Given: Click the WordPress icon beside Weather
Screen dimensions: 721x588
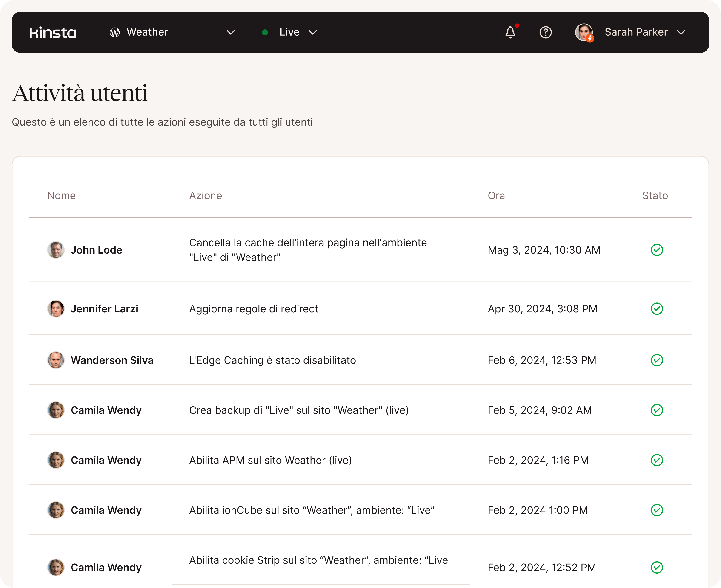Looking at the screenshot, I should tap(114, 33).
